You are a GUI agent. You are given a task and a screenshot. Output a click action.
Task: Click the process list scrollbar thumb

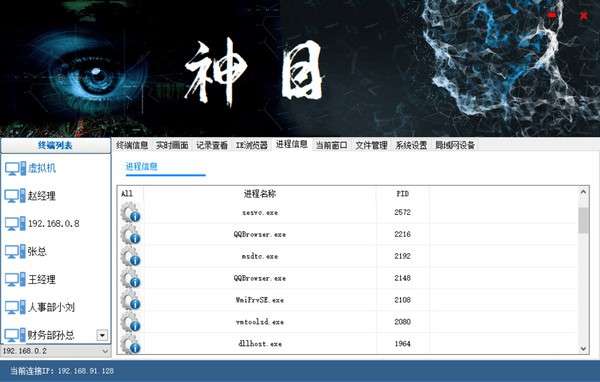tap(583, 220)
